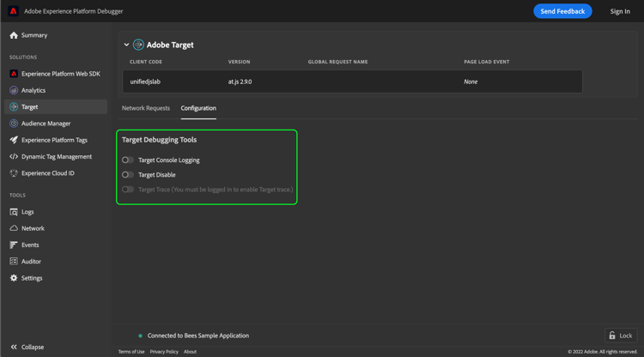Open the Privacy Policy link
This screenshot has height=357, width=644.
point(164,352)
